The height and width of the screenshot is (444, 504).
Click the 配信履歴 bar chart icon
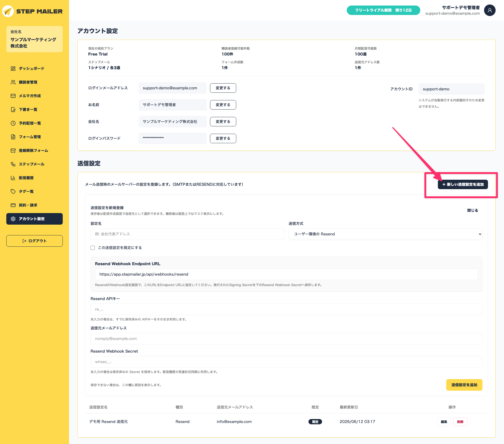point(13,178)
